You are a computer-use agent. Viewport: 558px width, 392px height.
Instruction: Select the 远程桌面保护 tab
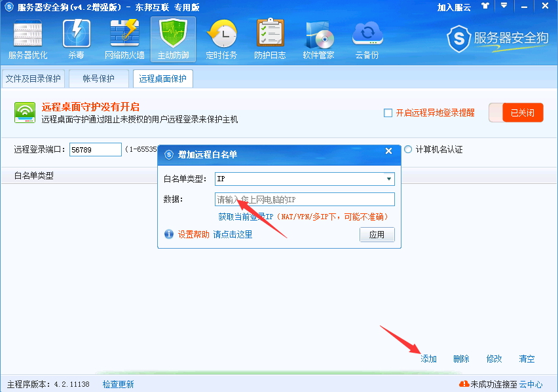point(162,79)
